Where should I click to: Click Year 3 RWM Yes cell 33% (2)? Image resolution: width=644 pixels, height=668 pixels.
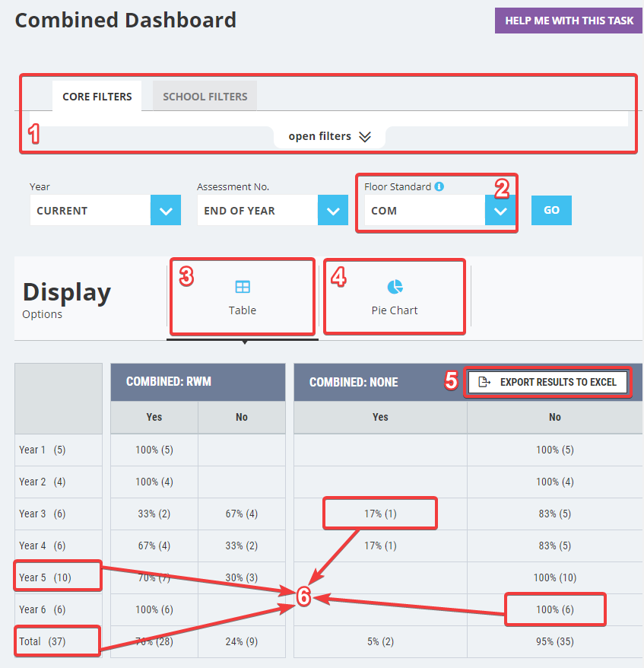[154, 514]
